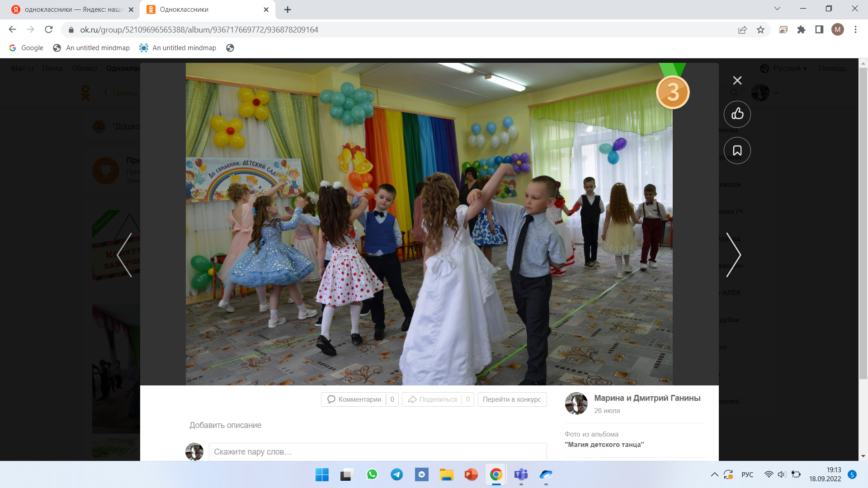Open Комментарии comments button
This screenshot has height=488, width=868.
point(355,399)
